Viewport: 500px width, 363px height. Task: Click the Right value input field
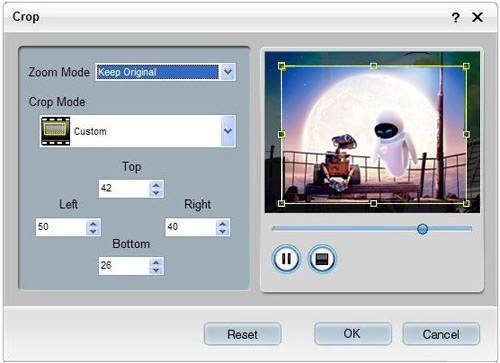click(191, 227)
